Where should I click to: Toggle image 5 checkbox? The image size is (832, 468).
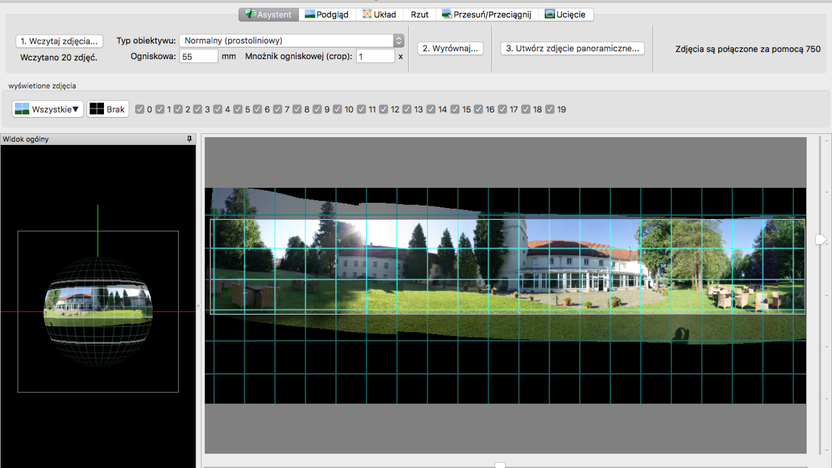tap(238, 109)
